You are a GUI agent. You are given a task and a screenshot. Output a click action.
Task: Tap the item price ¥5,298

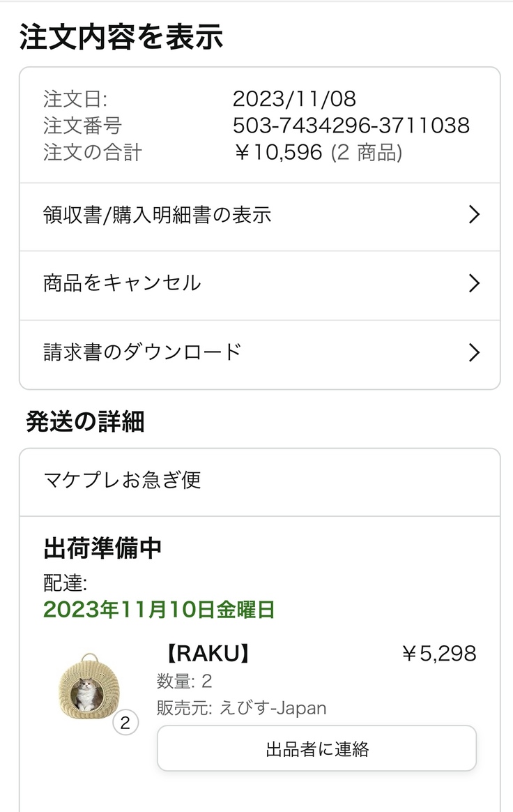[x=439, y=654]
